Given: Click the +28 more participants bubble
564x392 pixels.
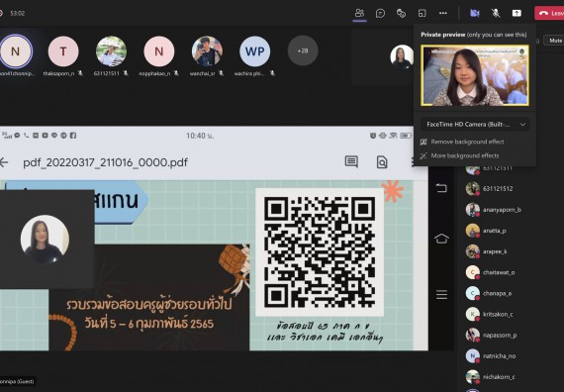Looking at the screenshot, I should [x=303, y=50].
